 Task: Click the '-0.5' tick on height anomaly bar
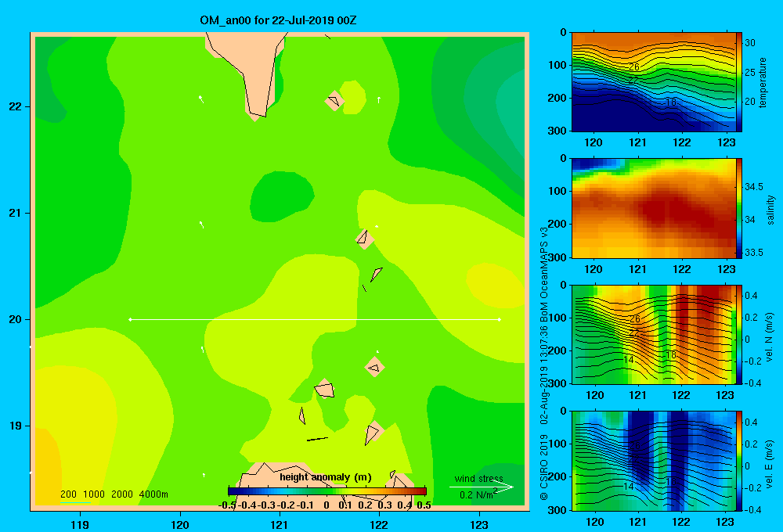[x=227, y=505]
